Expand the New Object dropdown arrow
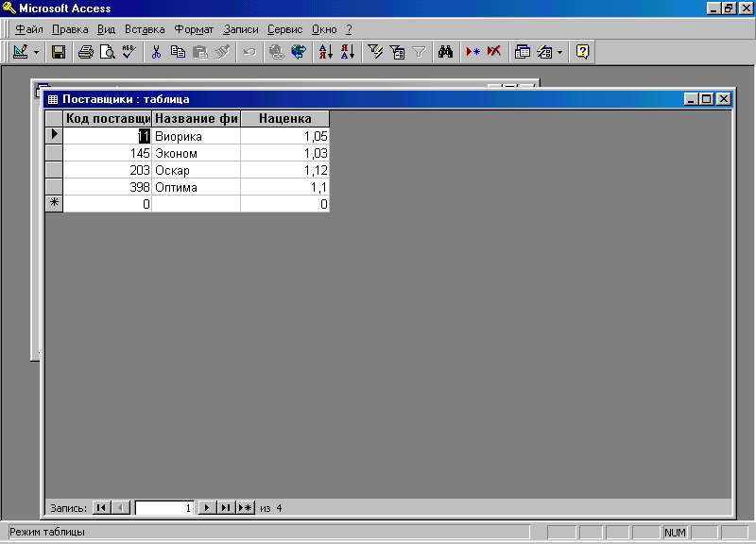756x544 pixels. (x=559, y=52)
